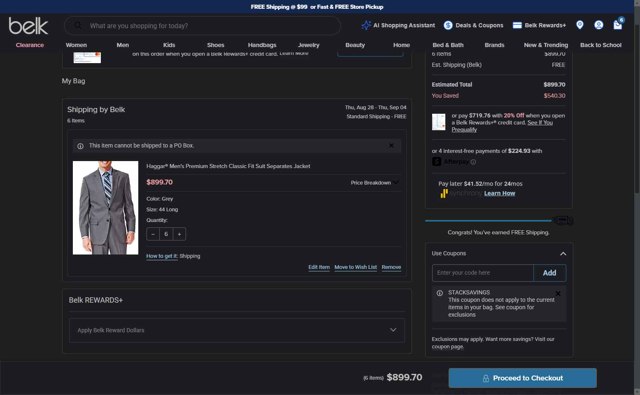The width and height of the screenshot is (640, 395).
Task: Click the 'You Saved' label
Action: (x=445, y=95)
